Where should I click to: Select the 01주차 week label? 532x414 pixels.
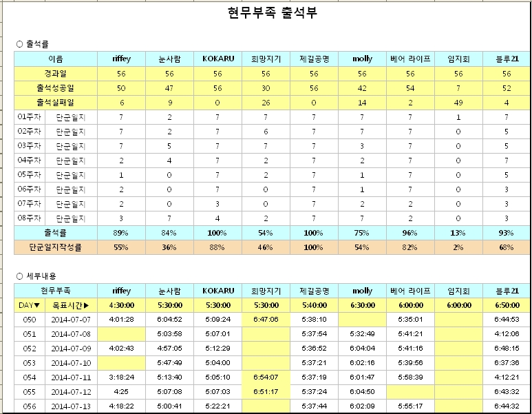(30, 117)
